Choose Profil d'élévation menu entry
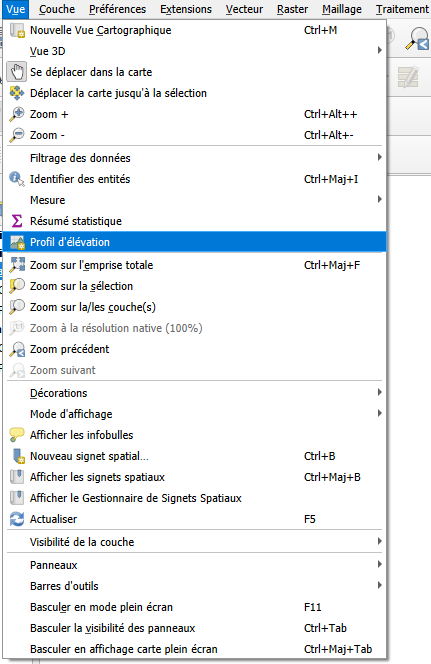 click(195, 242)
